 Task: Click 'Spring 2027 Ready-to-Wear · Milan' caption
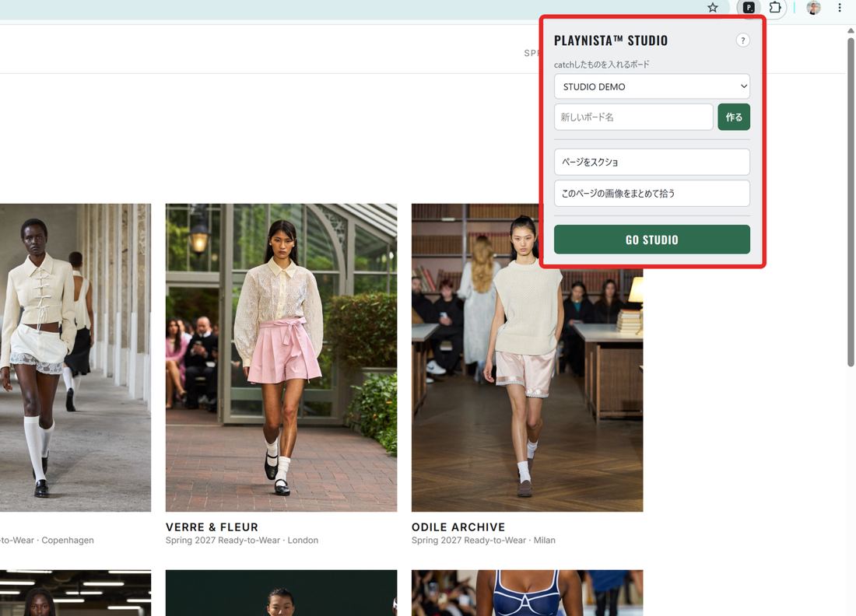coord(483,540)
